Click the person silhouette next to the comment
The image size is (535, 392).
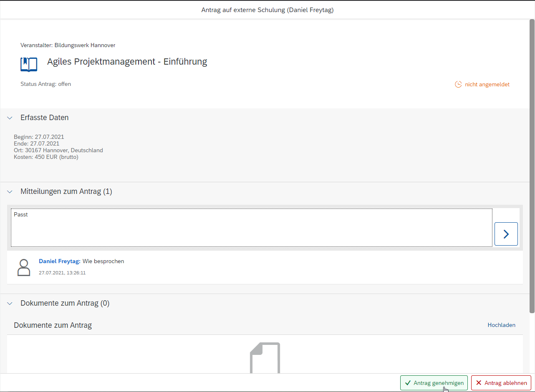coord(24,267)
